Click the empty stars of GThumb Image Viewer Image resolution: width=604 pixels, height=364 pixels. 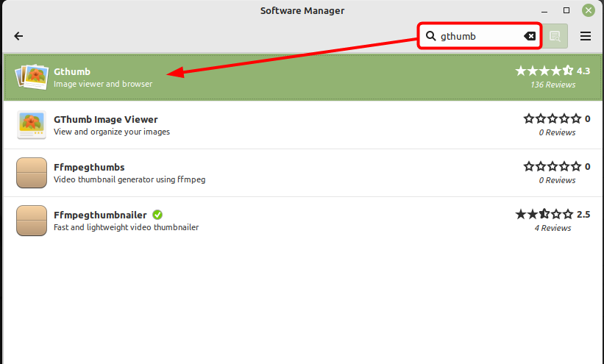tap(552, 118)
